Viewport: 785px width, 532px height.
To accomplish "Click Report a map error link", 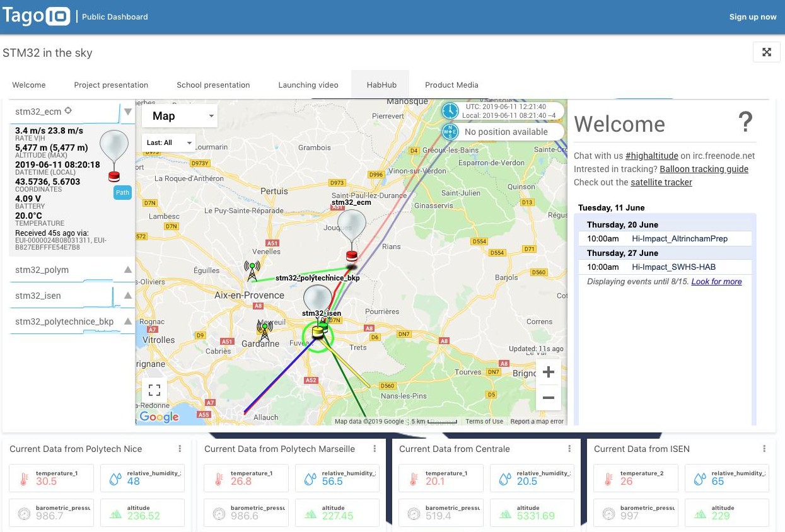I will click(x=537, y=422).
